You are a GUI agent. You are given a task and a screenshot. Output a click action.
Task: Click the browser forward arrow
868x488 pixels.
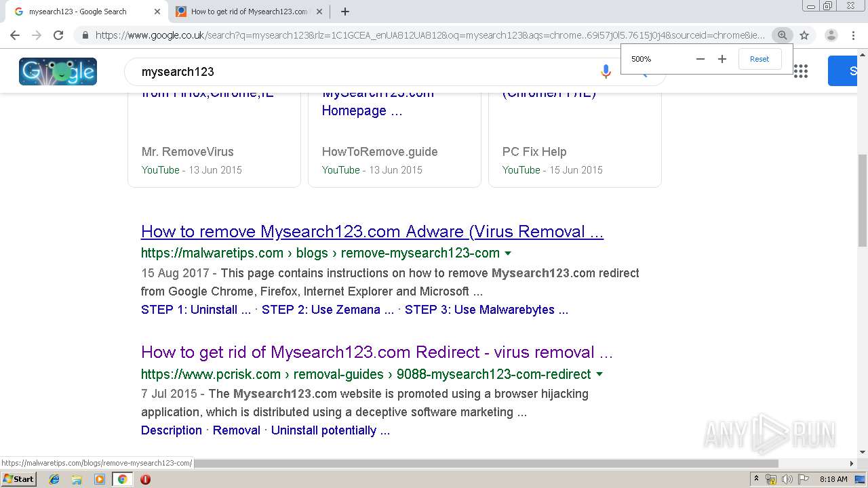click(x=37, y=35)
